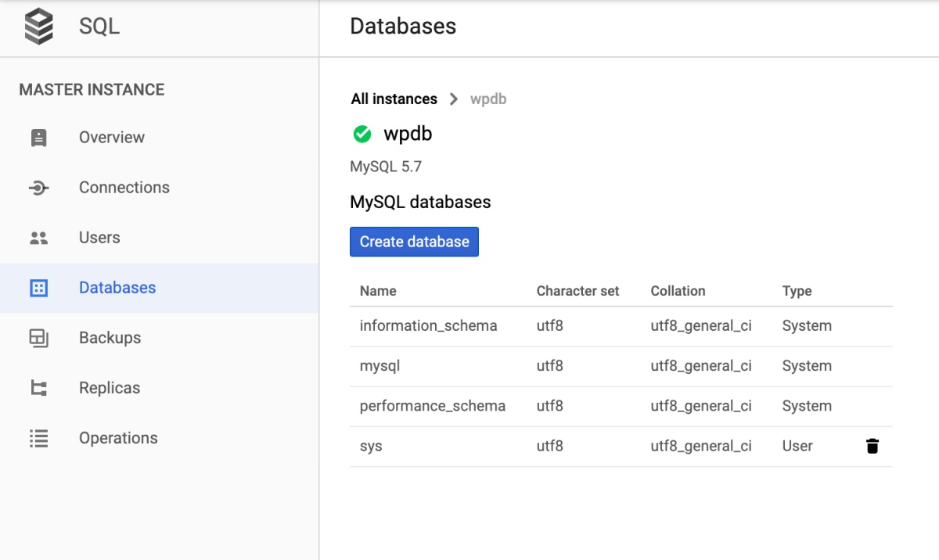
Task: Delete the sys database with trash icon
Action: click(872, 446)
